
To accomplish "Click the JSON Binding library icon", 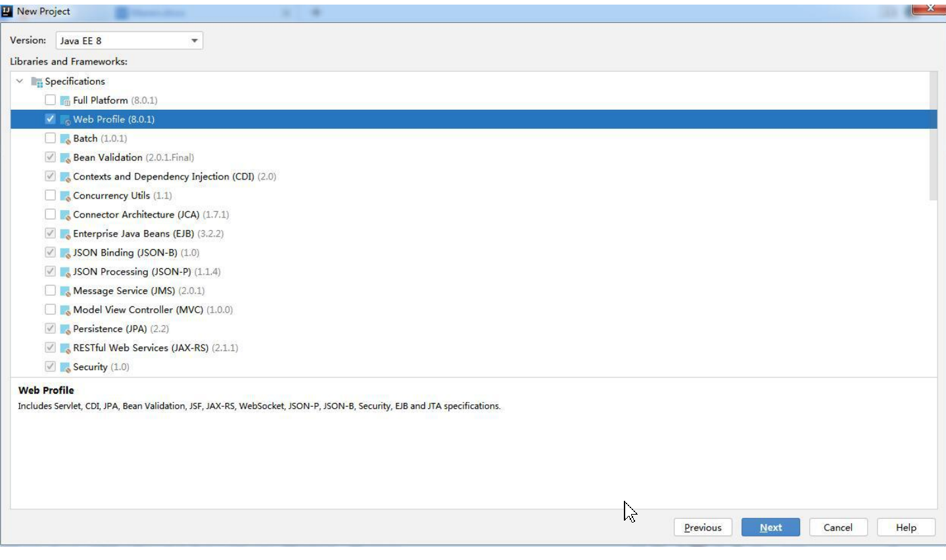I will pos(65,253).
